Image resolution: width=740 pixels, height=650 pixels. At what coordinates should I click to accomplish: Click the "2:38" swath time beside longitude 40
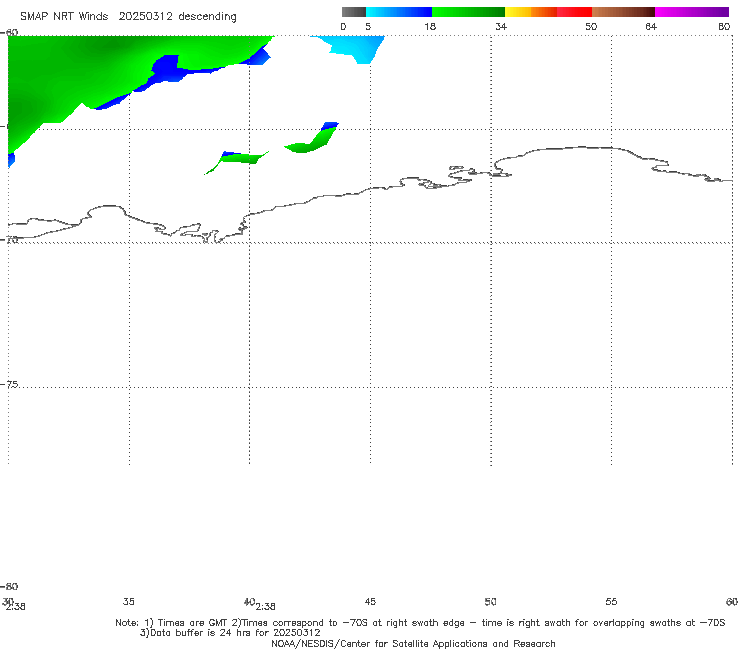(266, 607)
